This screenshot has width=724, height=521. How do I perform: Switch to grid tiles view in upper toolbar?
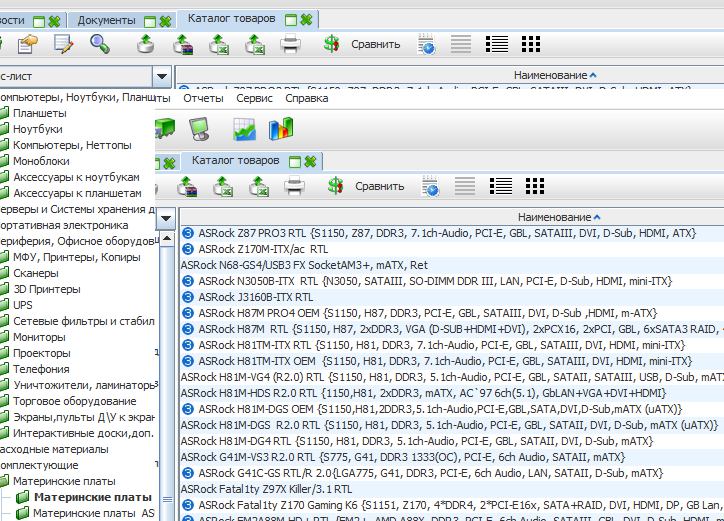531,44
